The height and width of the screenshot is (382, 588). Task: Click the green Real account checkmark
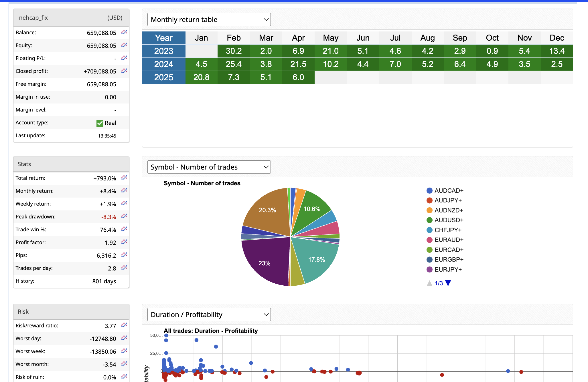100,123
